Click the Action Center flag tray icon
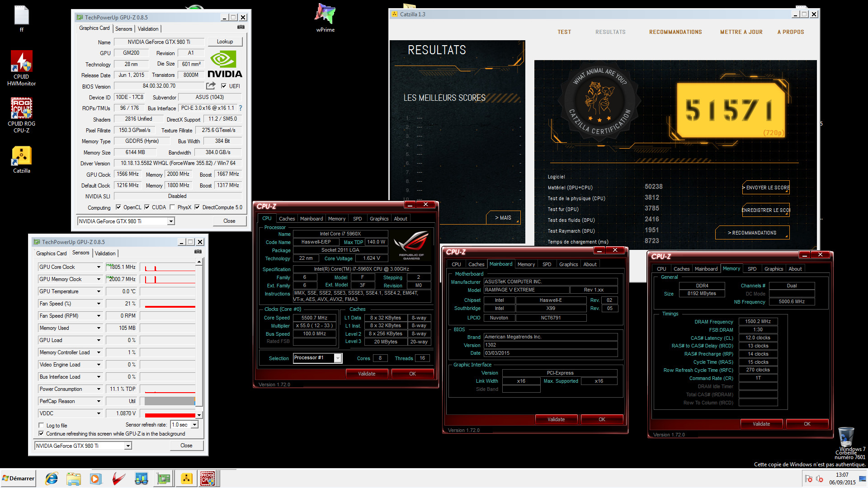 click(809, 479)
